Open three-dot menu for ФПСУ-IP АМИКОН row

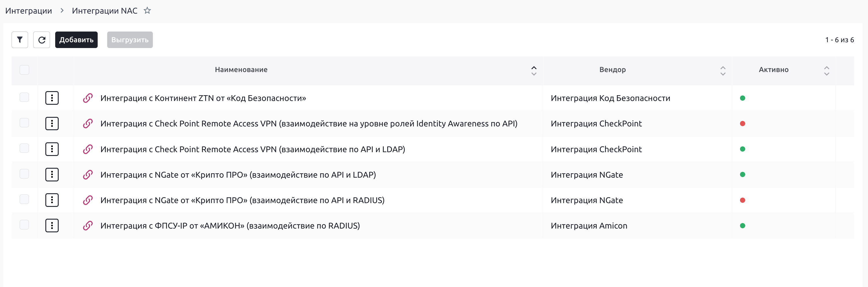[52, 226]
